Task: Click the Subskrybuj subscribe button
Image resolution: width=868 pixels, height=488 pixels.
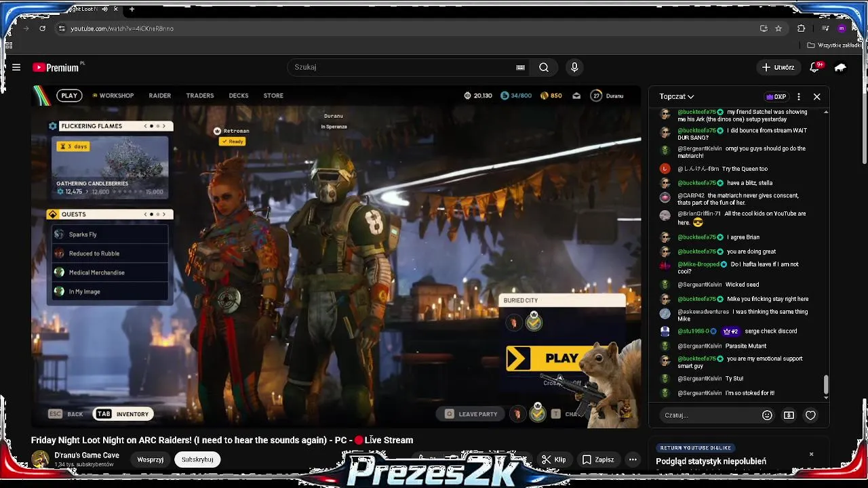Action: pyautogui.click(x=197, y=460)
